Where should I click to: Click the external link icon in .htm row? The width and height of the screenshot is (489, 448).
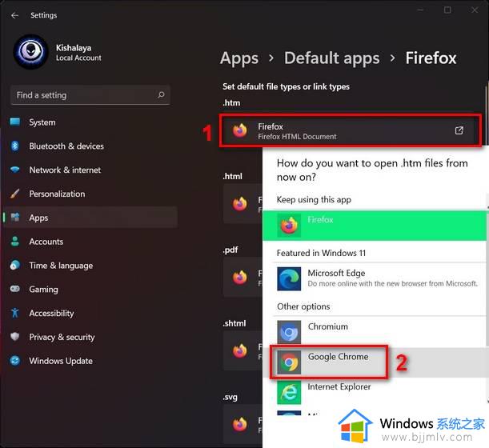[x=459, y=130]
